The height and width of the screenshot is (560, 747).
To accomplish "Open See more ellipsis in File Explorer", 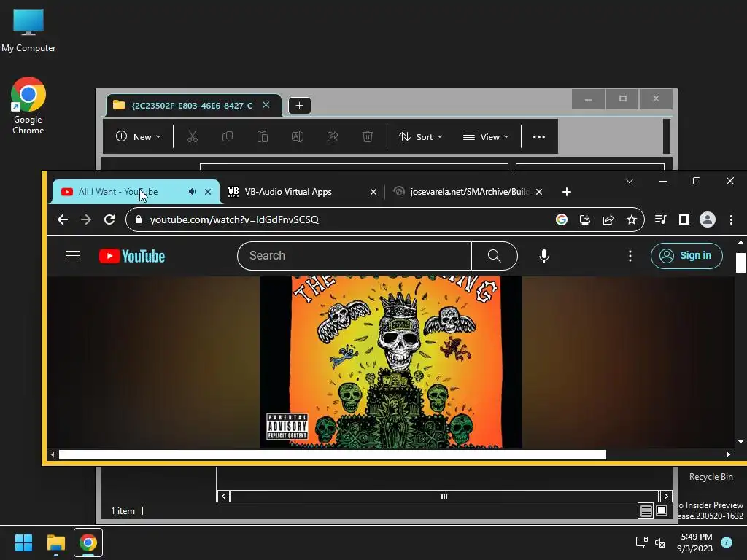I will pos(539,136).
